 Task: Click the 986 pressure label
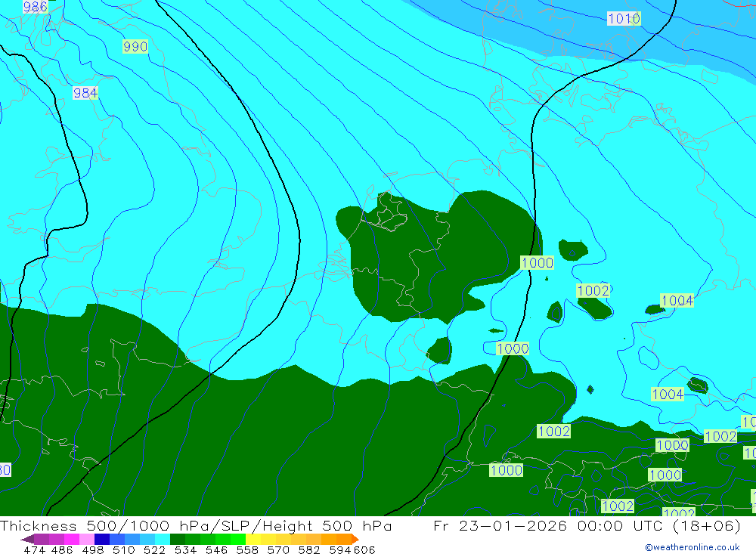tap(36, 6)
